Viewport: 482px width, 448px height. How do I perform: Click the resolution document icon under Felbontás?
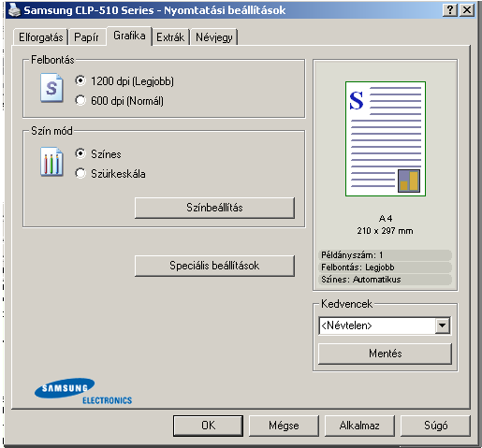[51, 88]
